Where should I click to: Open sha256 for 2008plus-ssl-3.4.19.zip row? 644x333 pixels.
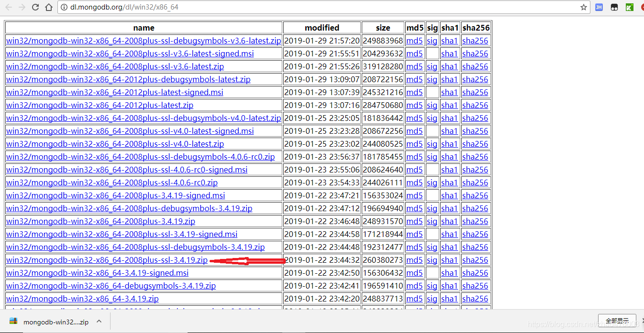point(475,260)
